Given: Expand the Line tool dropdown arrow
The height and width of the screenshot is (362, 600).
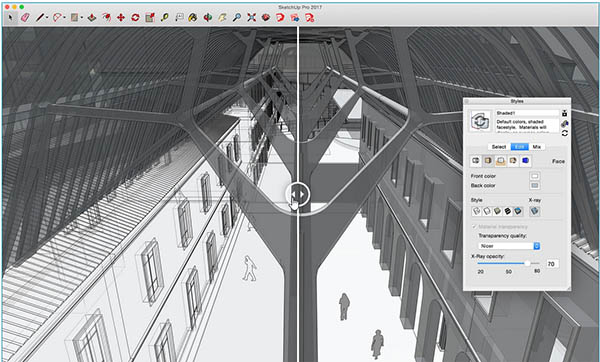Looking at the screenshot, I should [47, 18].
